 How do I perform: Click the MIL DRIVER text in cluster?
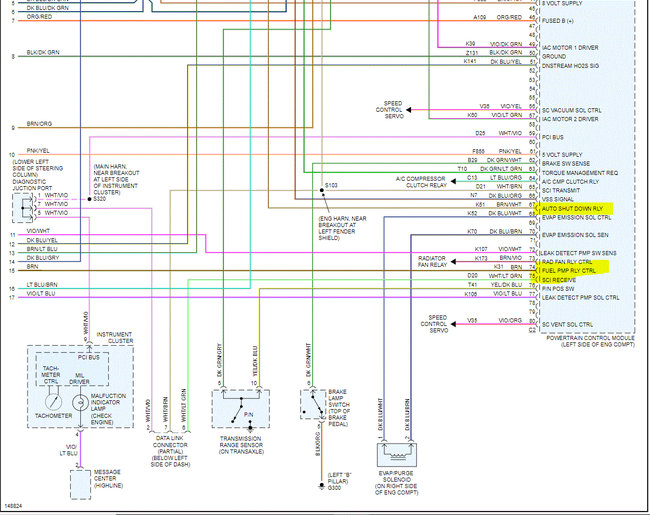[x=79, y=379]
